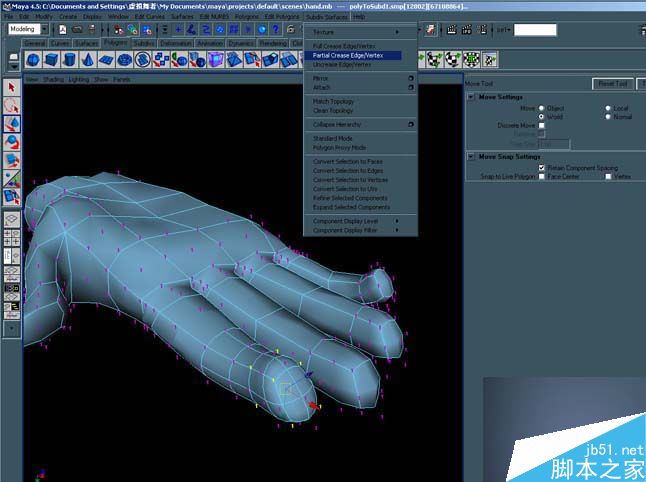
Task: Open the Modeling menu set dropdown
Action: point(44,29)
